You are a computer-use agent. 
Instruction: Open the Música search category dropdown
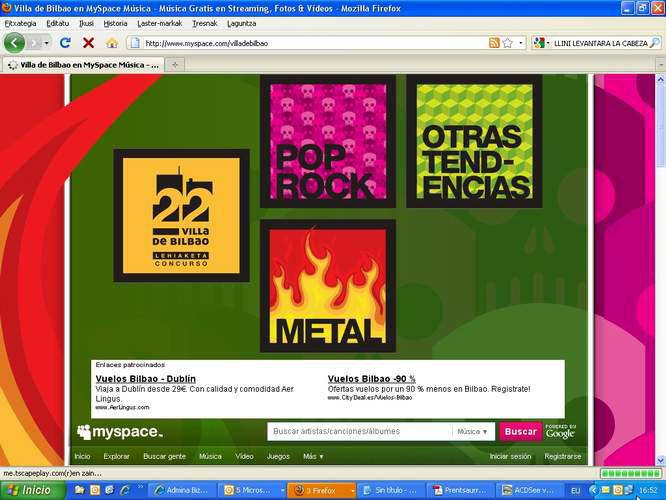pyautogui.click(x=472, y=432)
